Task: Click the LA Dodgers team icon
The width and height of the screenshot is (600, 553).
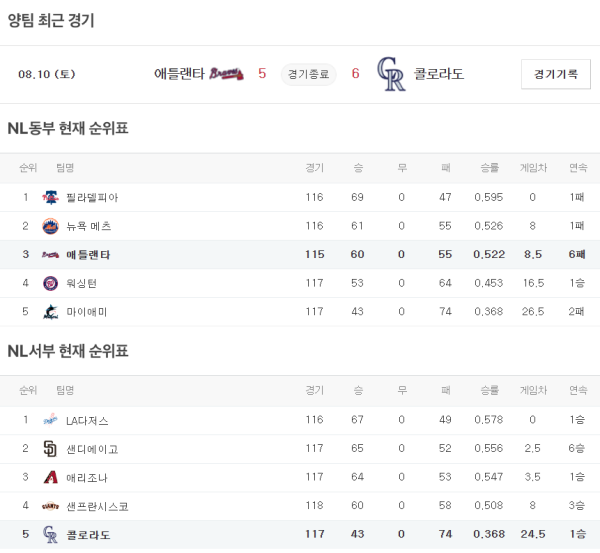Action: pyautogui.click(x=50, y=420)
